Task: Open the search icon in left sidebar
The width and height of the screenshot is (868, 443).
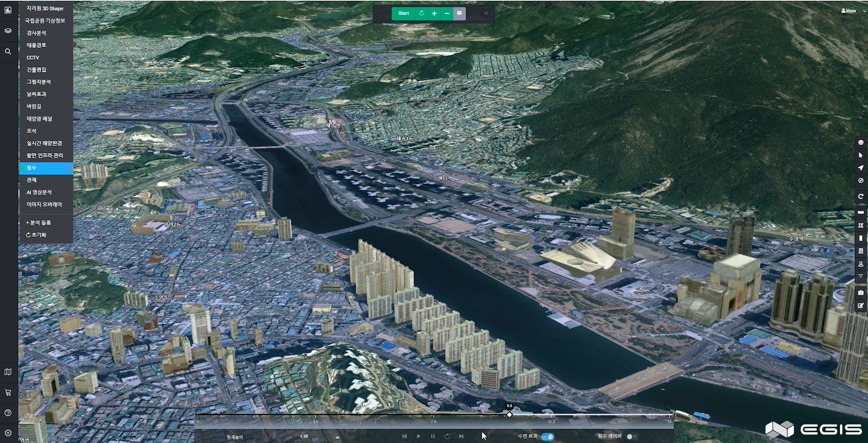Action: pyautogui.click(x=8, y=51)
